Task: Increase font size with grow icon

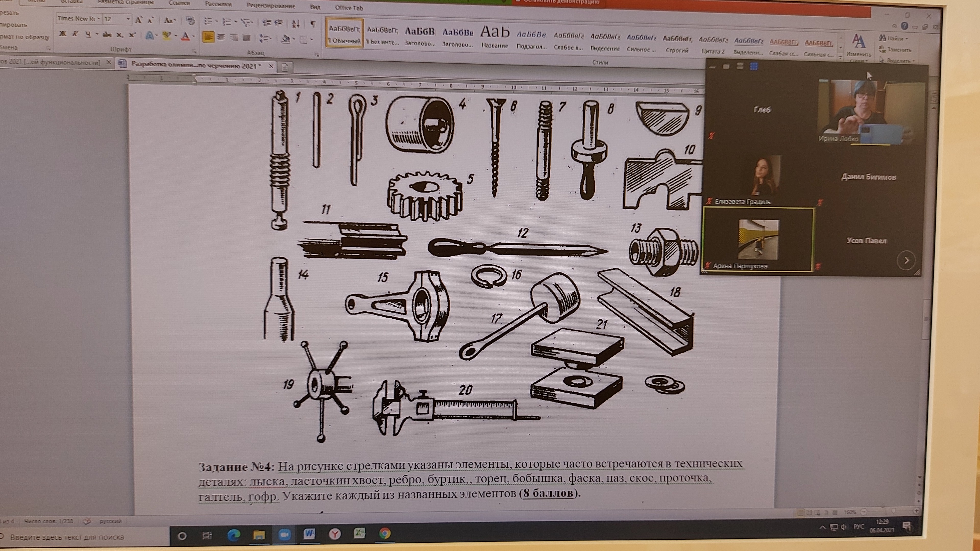Action: pos(139,20)
